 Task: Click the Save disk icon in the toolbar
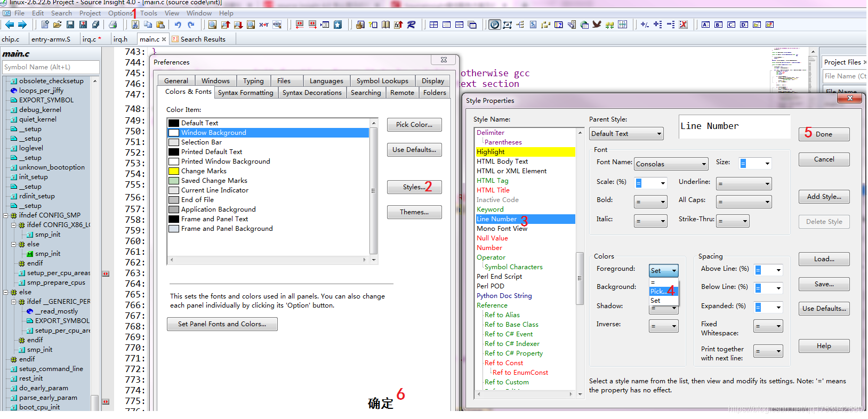70,25
